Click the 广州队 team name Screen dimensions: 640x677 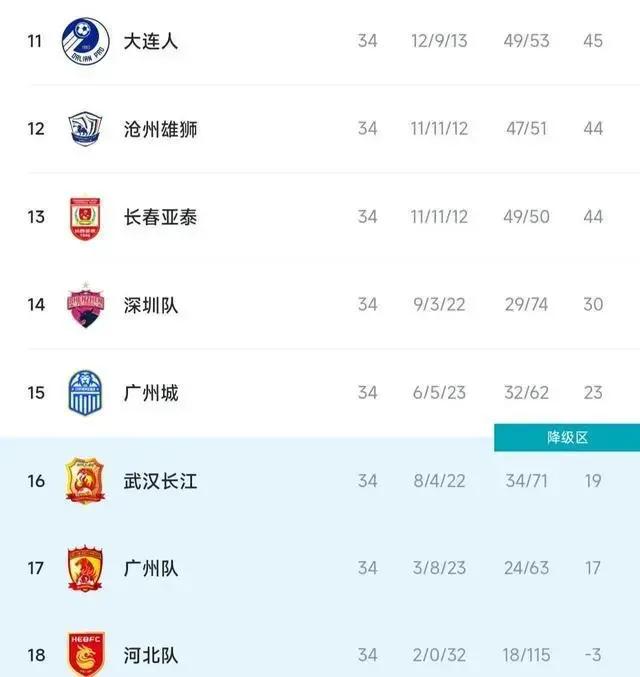pyautogui.click(x=151, y=568)
